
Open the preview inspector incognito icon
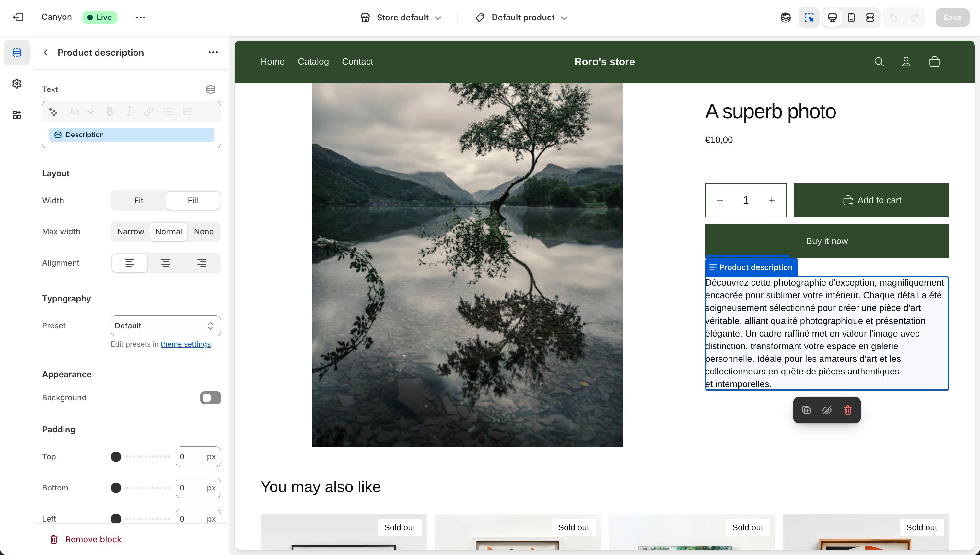[x=786, y=18]
